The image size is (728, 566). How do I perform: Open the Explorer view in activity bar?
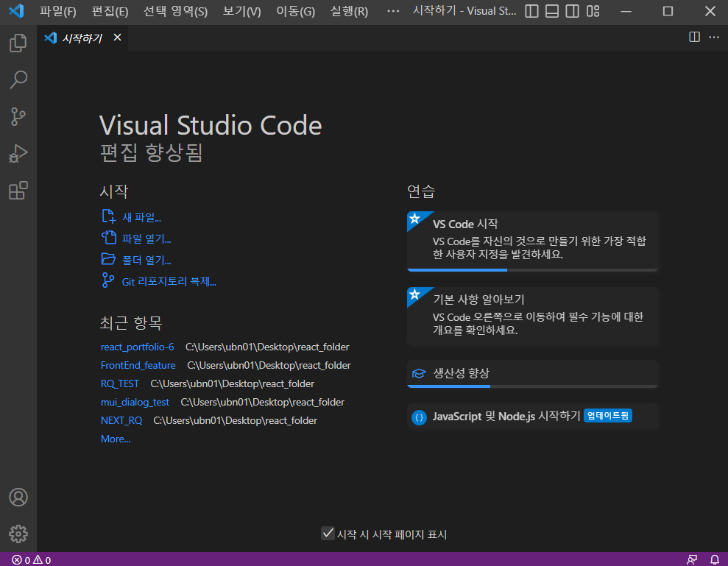pyautogui.click(x=18, y=43)
